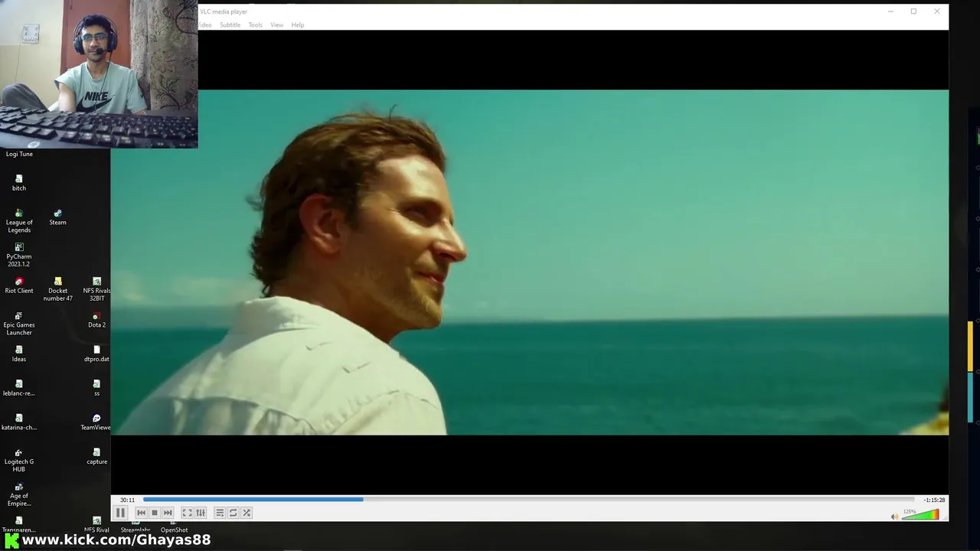The height and width of the screenshot is (551, 980).
Task: Select Docket number 47 folder icon
Action: [x=57, y=289]
